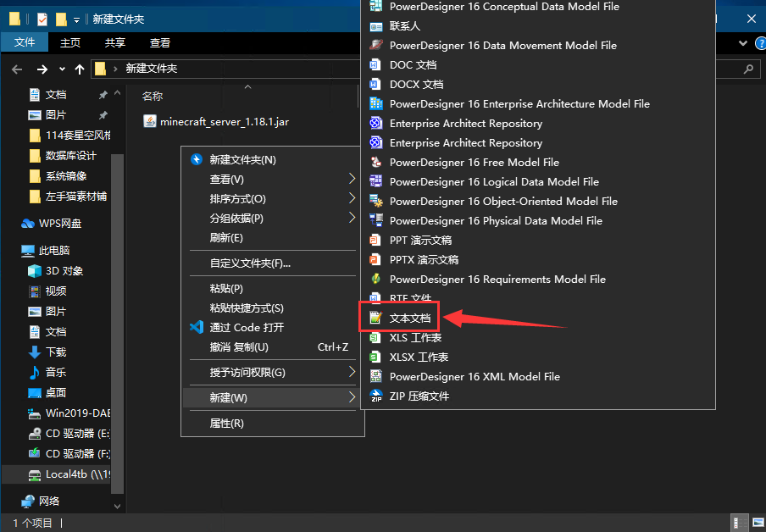Click the ZIP 压缩文件 icon

coord(376,396)
